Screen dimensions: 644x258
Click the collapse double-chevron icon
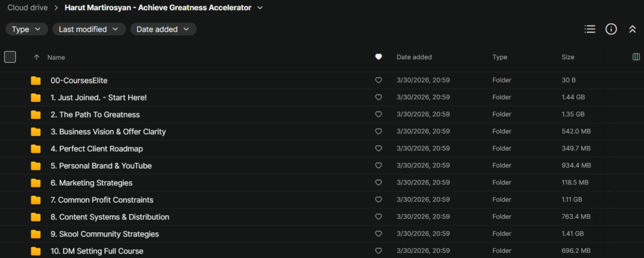click(x=632, y=29)
